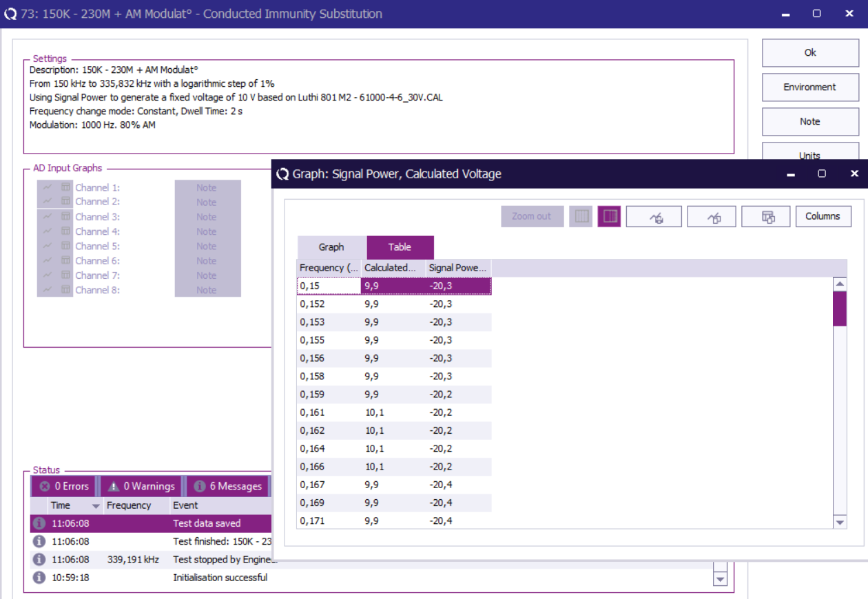
Task: Click the table's vertical scrollbar thumb
Action: click(840, 308)
